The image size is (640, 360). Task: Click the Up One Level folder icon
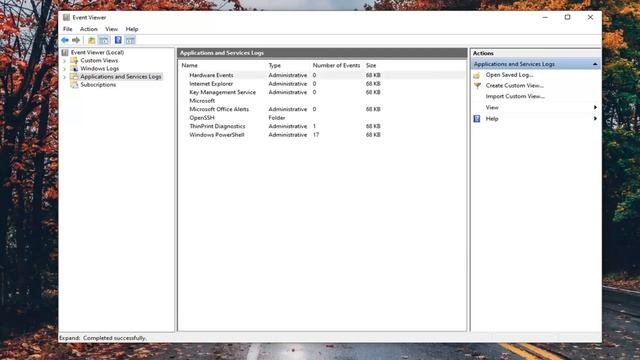click(91, 40)
